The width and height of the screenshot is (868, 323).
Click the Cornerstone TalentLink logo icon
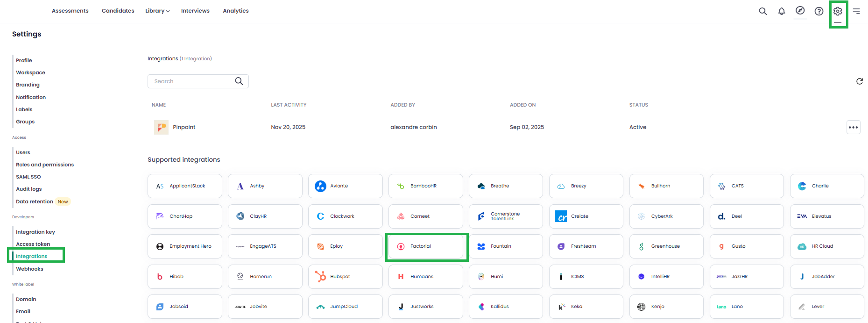point(481,216)
